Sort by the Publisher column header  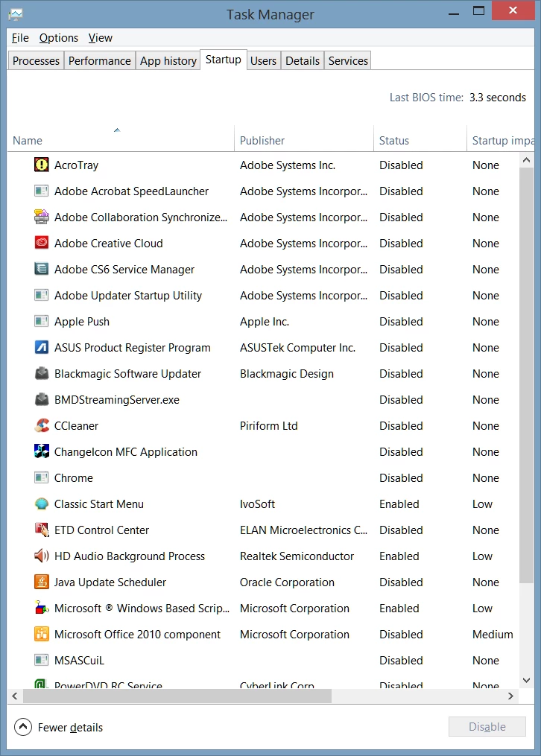point(304,139)
